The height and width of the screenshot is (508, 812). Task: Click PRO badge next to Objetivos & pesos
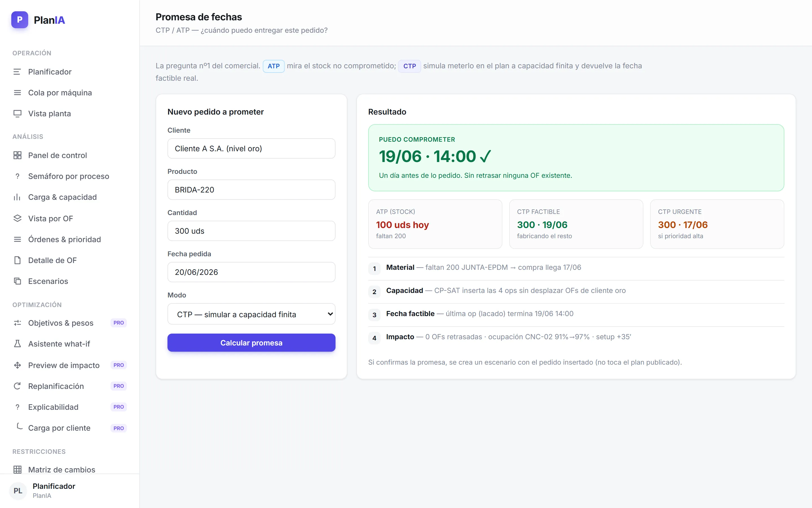[118, 323]
